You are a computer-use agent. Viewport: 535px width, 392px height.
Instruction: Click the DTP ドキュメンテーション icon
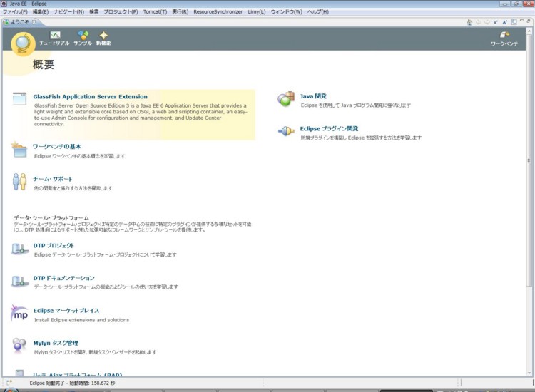20,282
